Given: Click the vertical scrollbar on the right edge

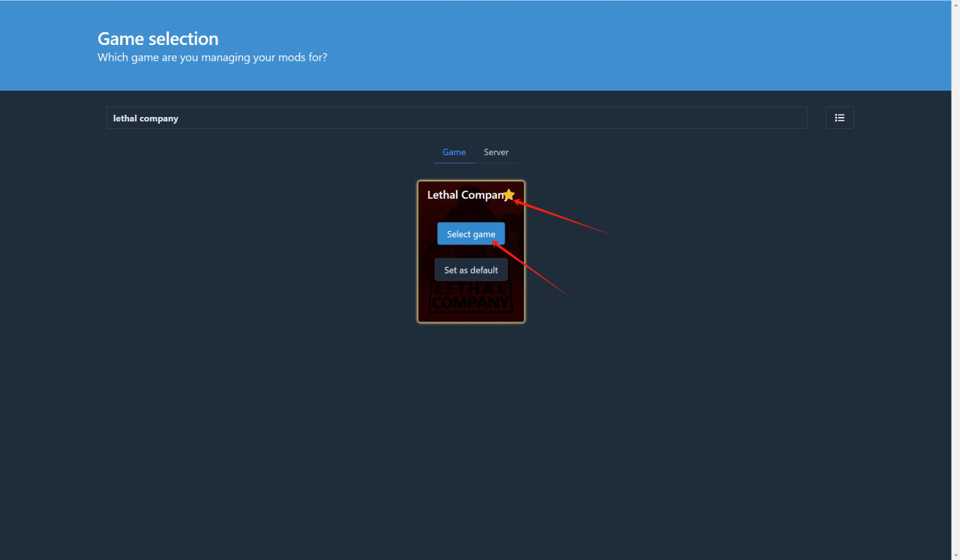Looking at the screenshot, I should tap(955, 280).
